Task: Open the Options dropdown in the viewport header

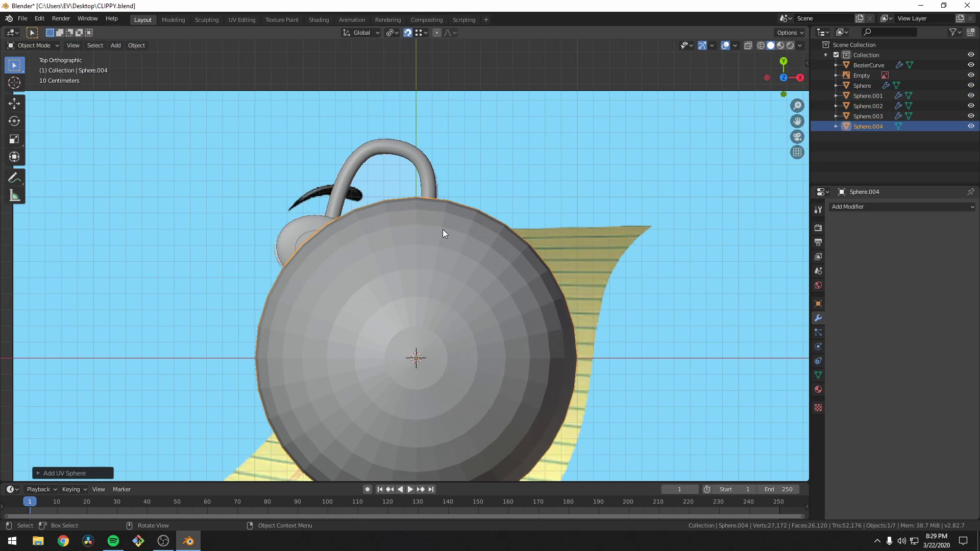Action: tap(789, 32)
